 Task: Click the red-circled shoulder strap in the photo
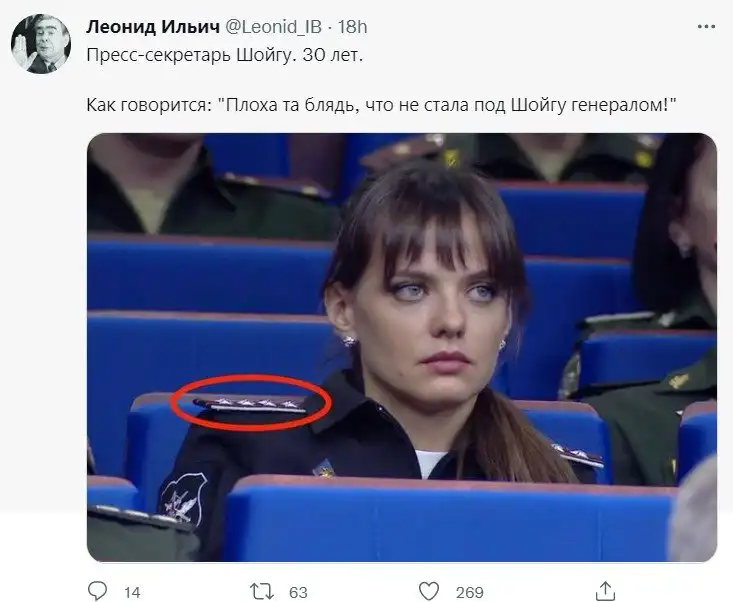tap(252, 404)
